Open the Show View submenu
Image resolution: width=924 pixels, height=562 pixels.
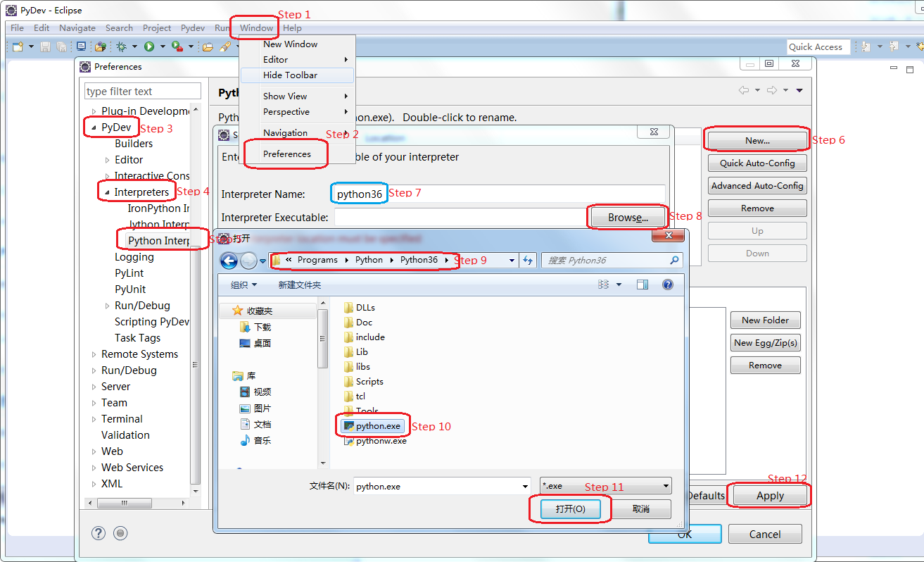point(296,96)
